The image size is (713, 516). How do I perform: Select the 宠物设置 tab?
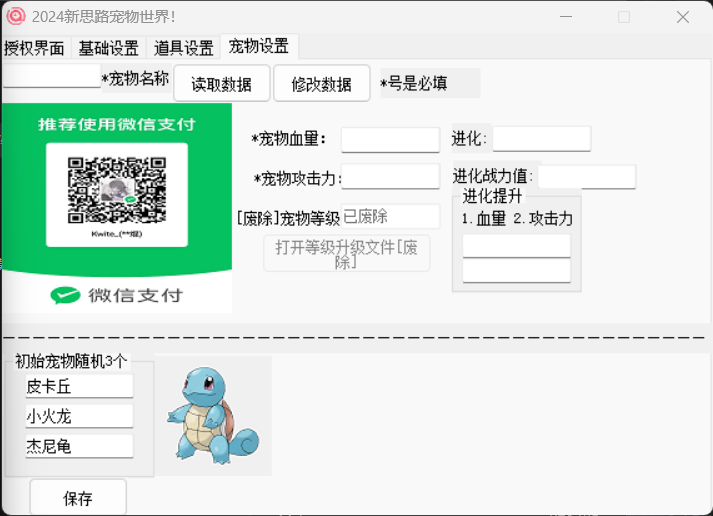(259, 46)
